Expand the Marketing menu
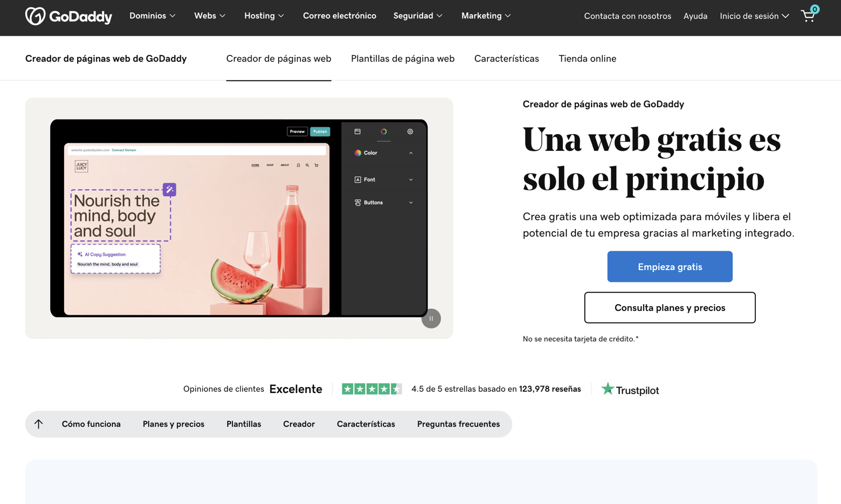The height and width of the screenshot is (504, 841). pyautogui.click(x=486, y=16)
